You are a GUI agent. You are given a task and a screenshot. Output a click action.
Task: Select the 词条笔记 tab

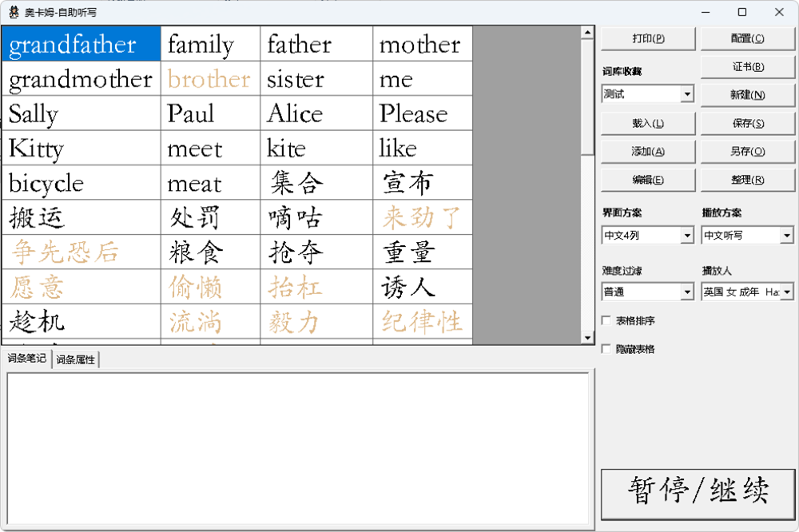tap(27, 359)
